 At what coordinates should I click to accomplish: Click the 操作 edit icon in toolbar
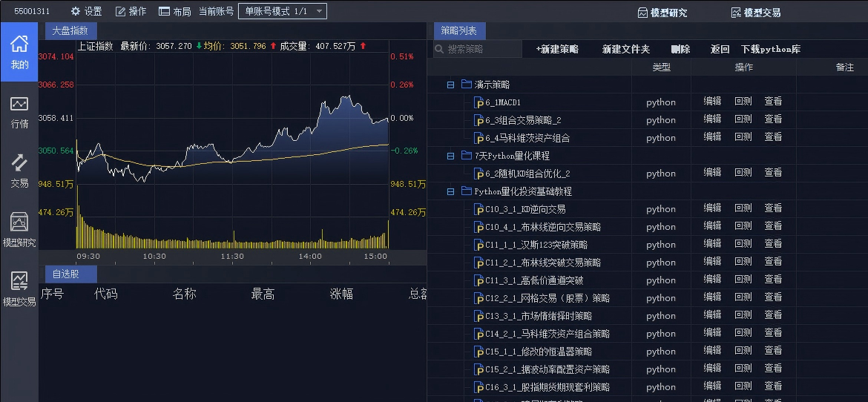[120, 12]
